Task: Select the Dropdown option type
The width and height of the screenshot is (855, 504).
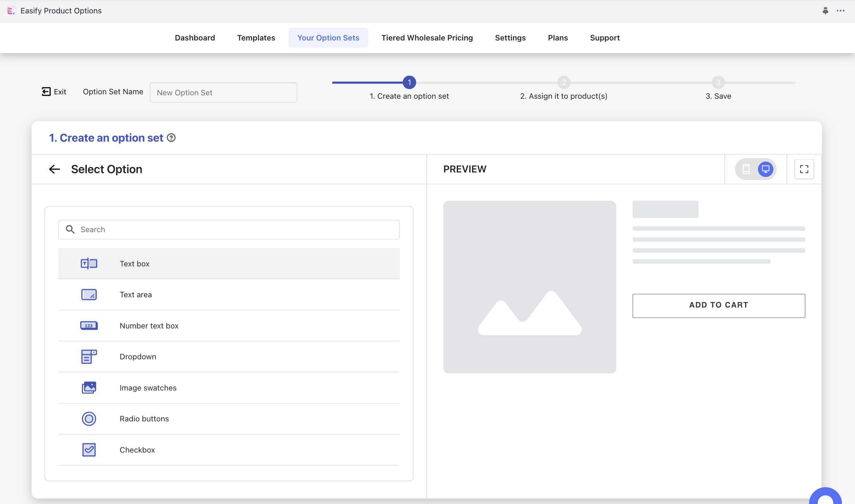Action: (138, 357)
